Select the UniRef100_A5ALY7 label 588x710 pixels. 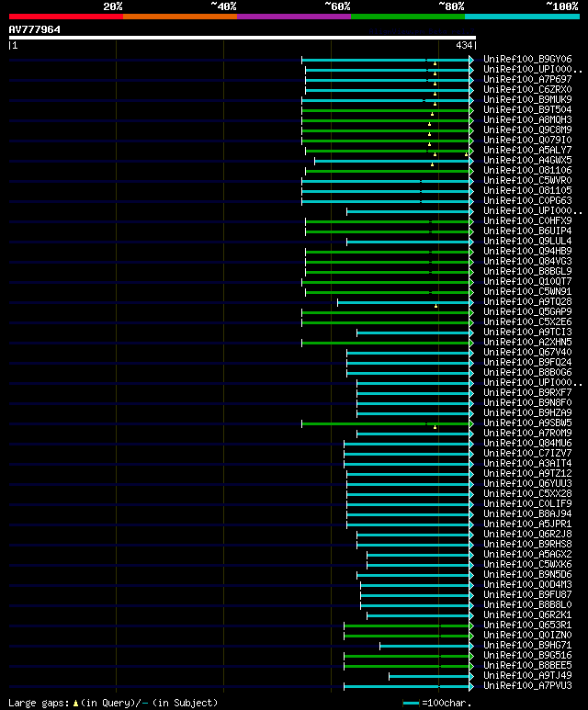coord(527,151)
